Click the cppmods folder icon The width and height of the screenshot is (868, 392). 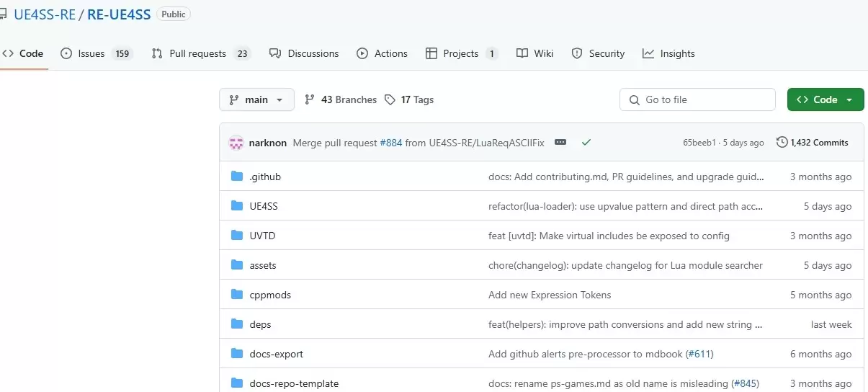[237, 295]
